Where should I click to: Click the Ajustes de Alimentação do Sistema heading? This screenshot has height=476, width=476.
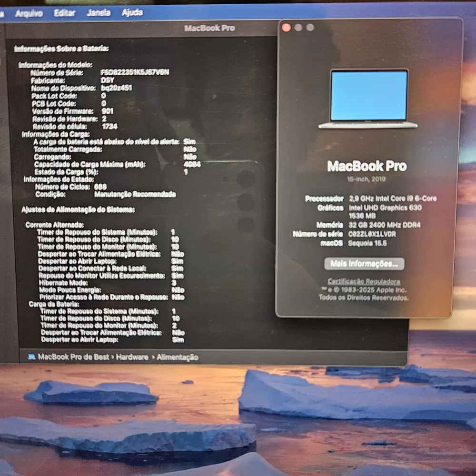click(78, 209)
